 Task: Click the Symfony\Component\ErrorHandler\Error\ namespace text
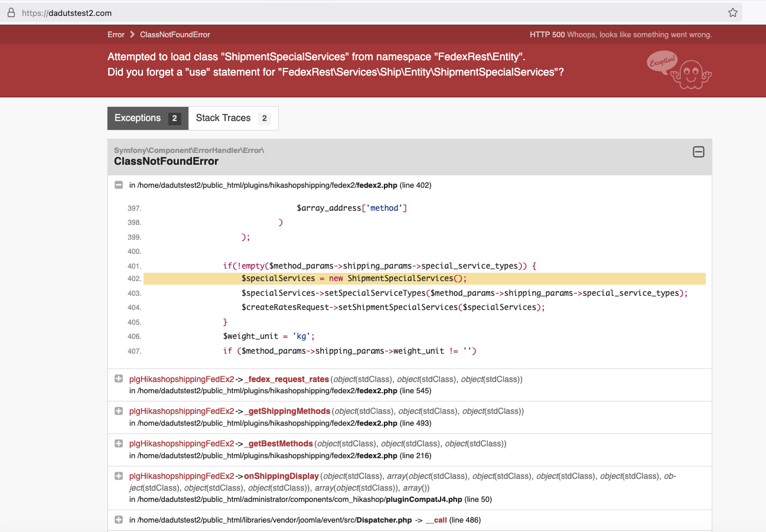[189, 150]
